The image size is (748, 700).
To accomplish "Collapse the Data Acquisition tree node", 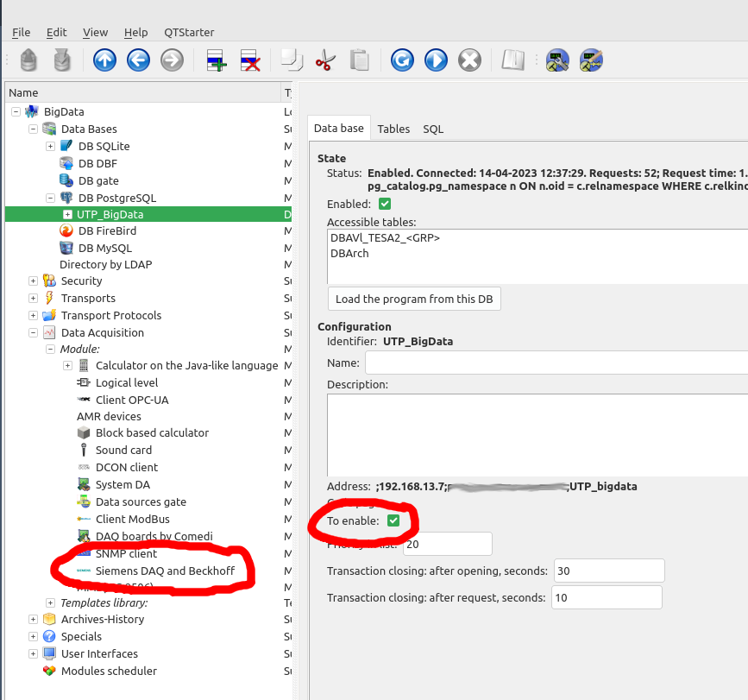I will [33, 333].
